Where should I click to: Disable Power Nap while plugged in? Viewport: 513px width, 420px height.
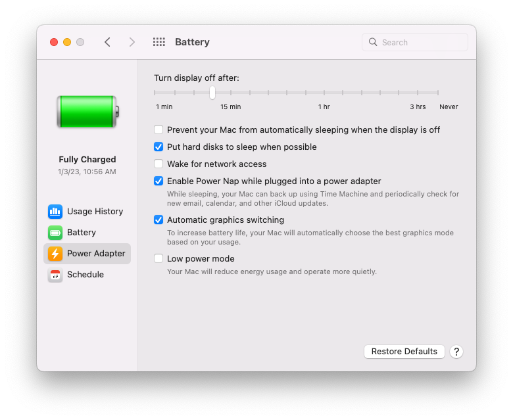(x=159, y=181)
